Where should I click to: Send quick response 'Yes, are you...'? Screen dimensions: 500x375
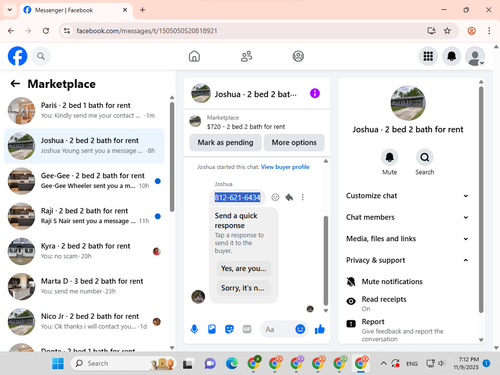pyautogui.click(x=244, y=268)
